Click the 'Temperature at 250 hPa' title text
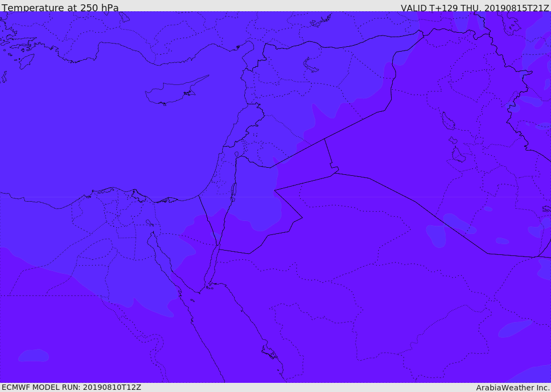The image size is (551, 392). click(60, 8)
